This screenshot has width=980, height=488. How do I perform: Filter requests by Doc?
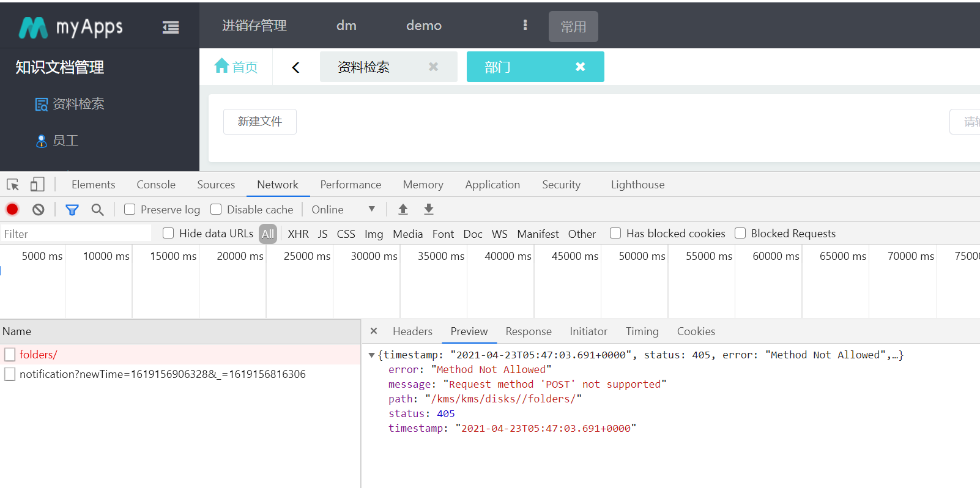tap(473, 234)
